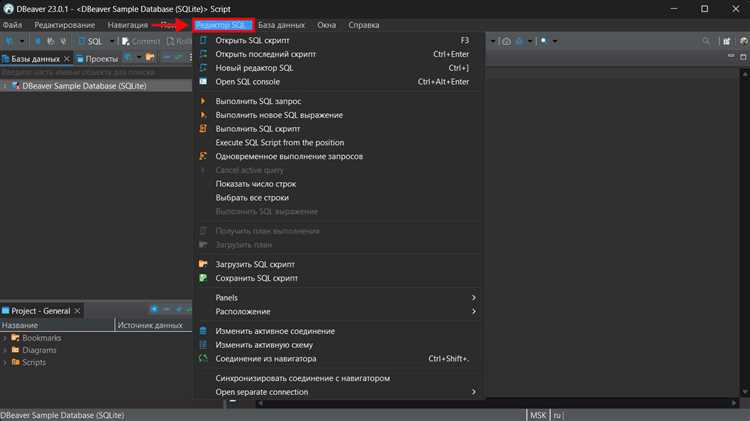The width and height of the screenshot is (750, 421).
Task: Expand the DBeaver Sample Database tree node
Action: pos(5,86)
